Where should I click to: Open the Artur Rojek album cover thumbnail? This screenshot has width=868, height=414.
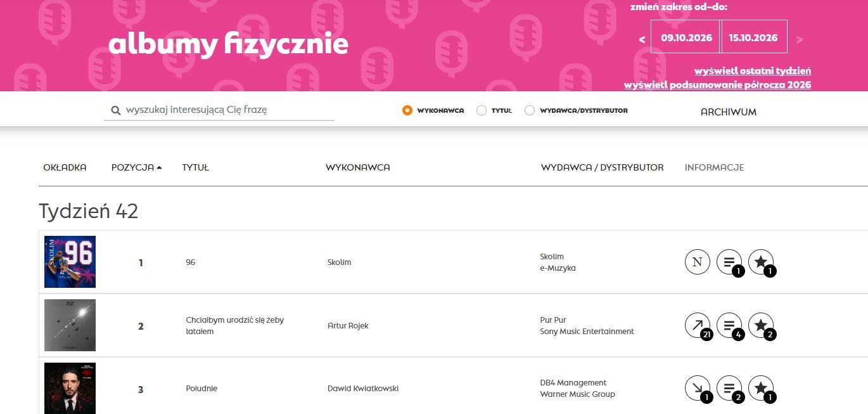point(70,325)
